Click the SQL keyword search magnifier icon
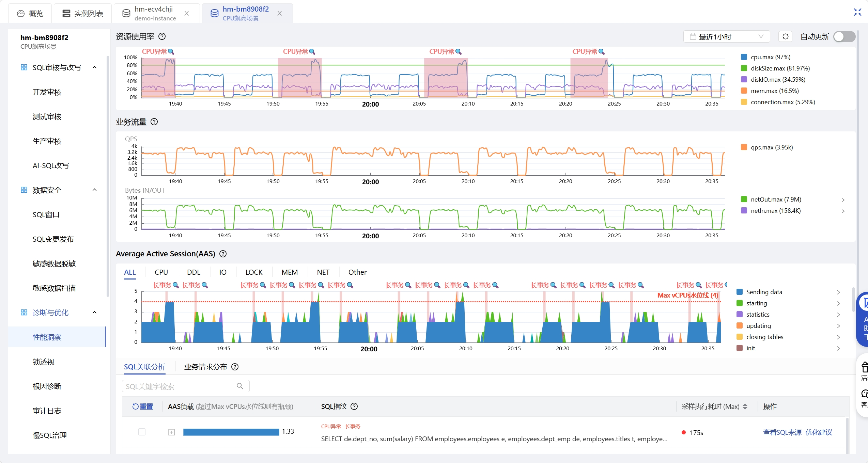Image resolution: width=868 pixels, height=463 pixels. 240,386
